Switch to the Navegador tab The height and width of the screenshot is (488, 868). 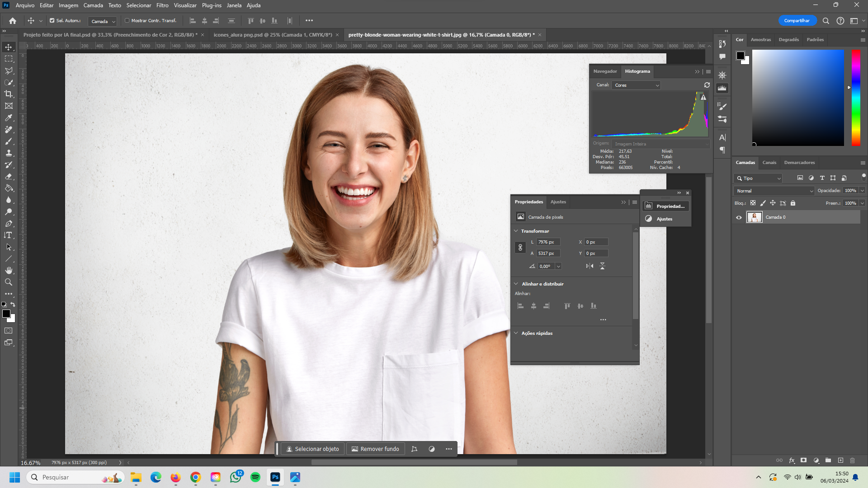pyautogui.click(x=605, y=71)
